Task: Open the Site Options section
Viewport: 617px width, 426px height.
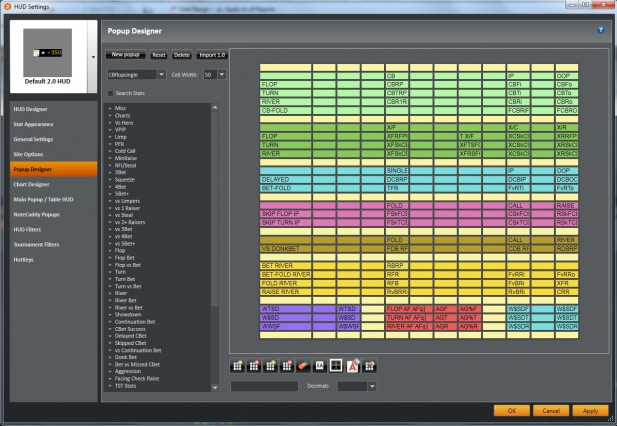Action: [x=54, y=154]
